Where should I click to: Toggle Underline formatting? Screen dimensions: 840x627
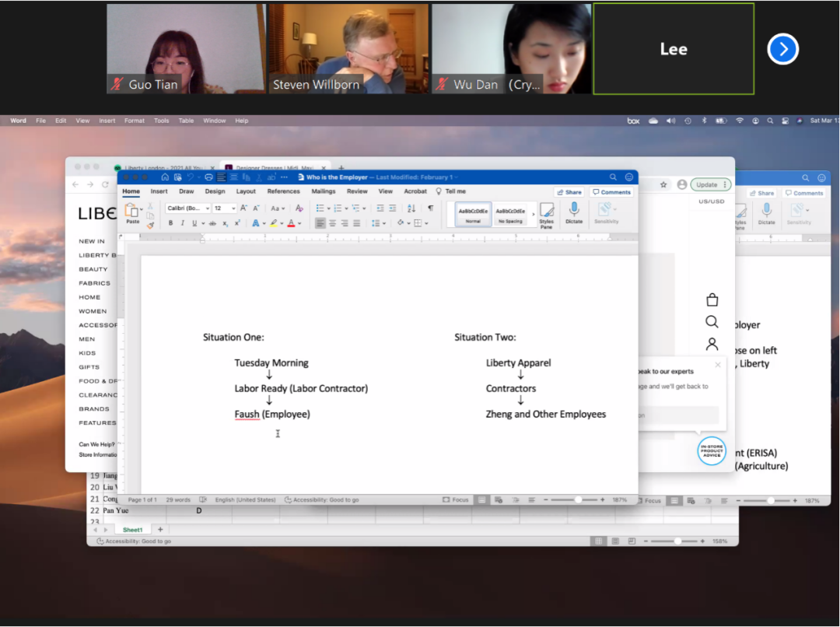tap(194, 223)
